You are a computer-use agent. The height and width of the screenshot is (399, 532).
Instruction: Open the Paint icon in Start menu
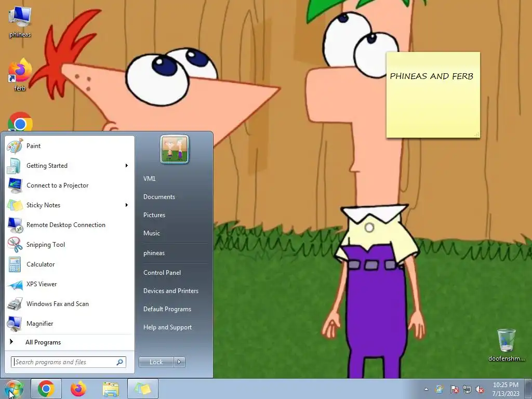tap(15, 146)
